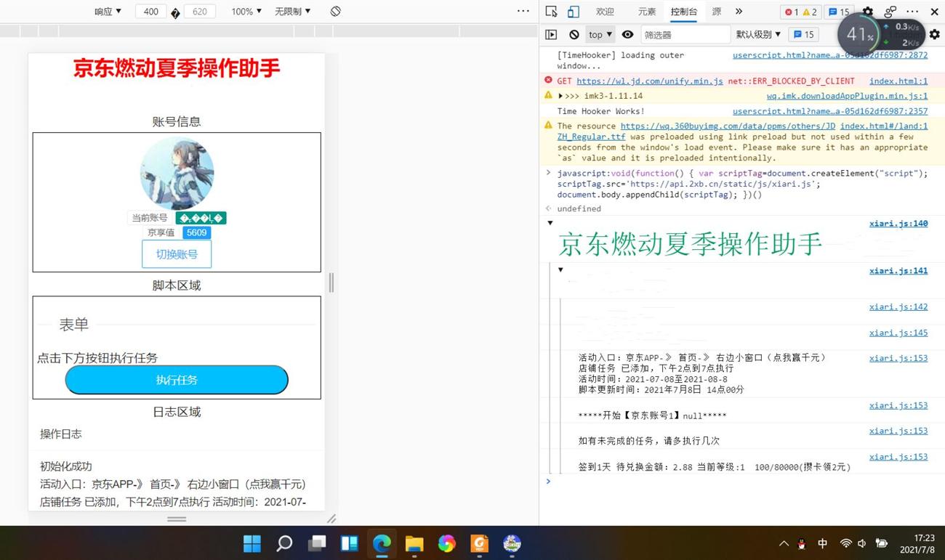Open Chrome from the taskbar
The width and height of the screenshot is (945, 560).
click(446, 543)
